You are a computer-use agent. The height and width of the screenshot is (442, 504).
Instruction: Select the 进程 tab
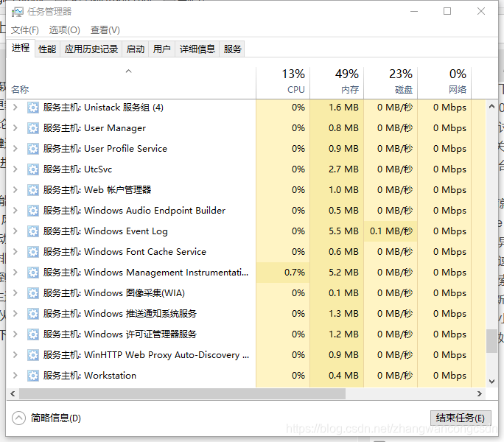(21, 48)
